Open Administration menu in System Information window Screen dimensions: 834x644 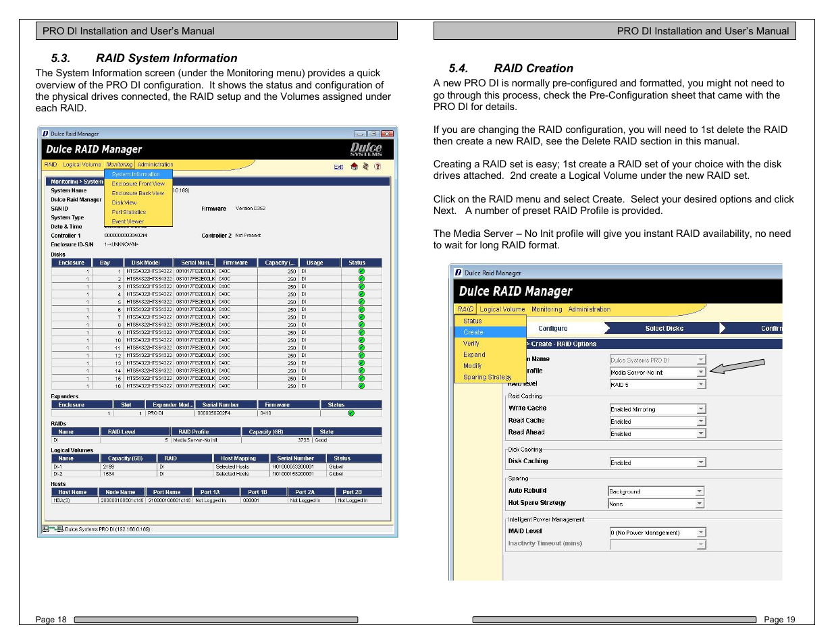click(155, 165)
